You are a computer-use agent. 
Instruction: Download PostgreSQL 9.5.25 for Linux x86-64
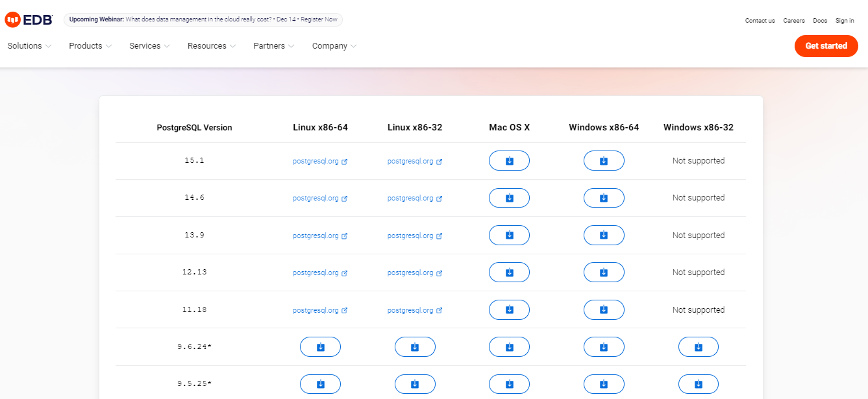(320, 384)
